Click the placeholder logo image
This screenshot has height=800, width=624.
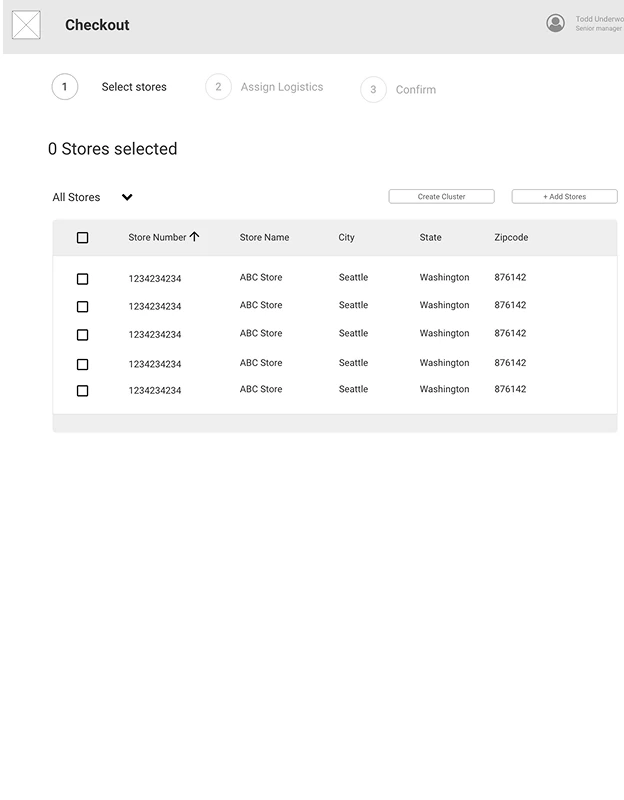(27, 24)
